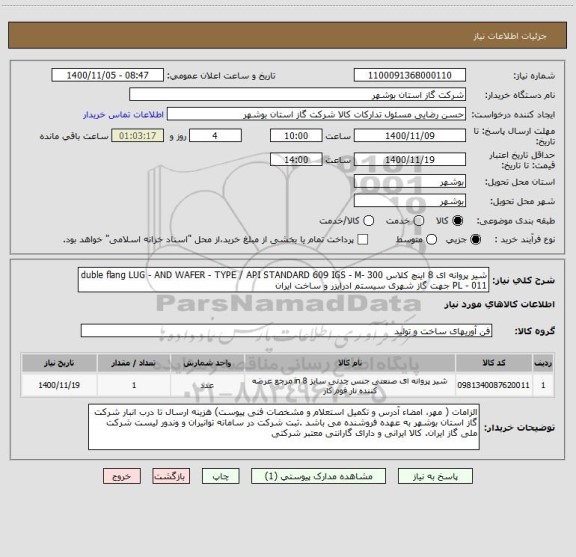Image resolution: width=576 pixels, height=557 pixels.
Task: Click the need date cell 1400/11/19 in table
Action: point(59,385)
